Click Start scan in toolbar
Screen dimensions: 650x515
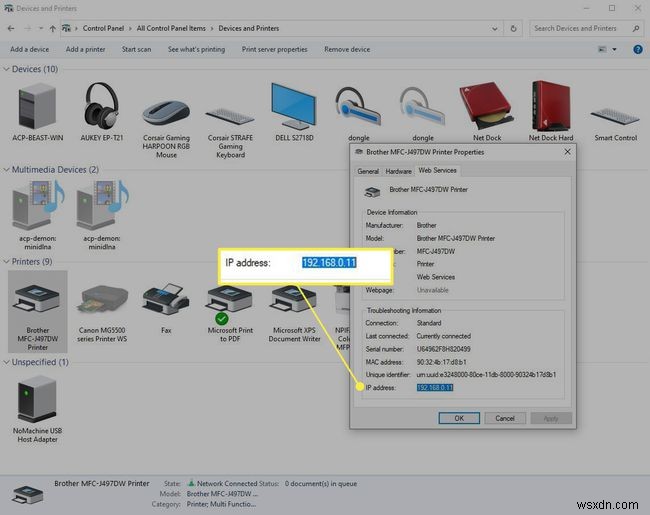coord(136,49)
